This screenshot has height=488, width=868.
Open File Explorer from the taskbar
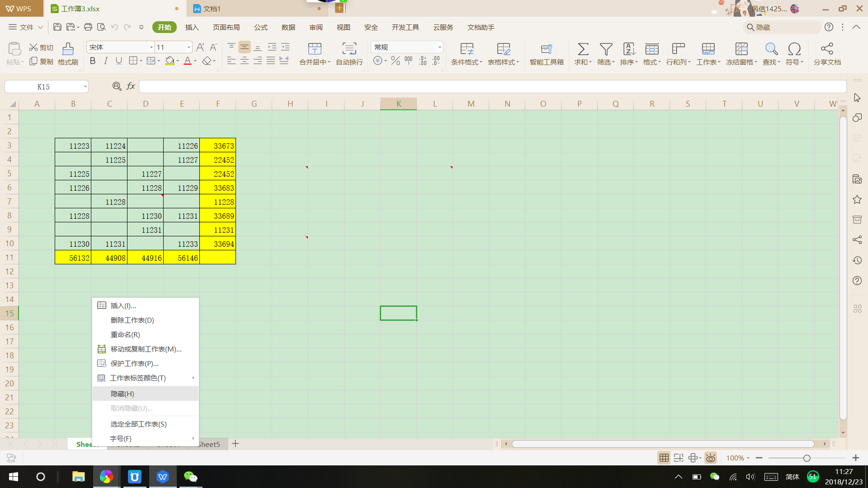point(79,477)
